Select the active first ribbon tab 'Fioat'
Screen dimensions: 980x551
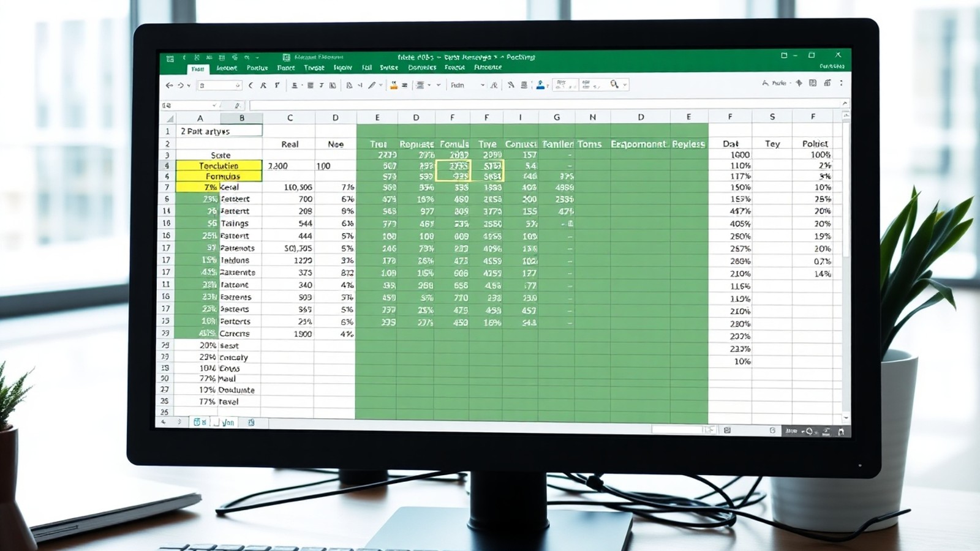click(198, 69)
